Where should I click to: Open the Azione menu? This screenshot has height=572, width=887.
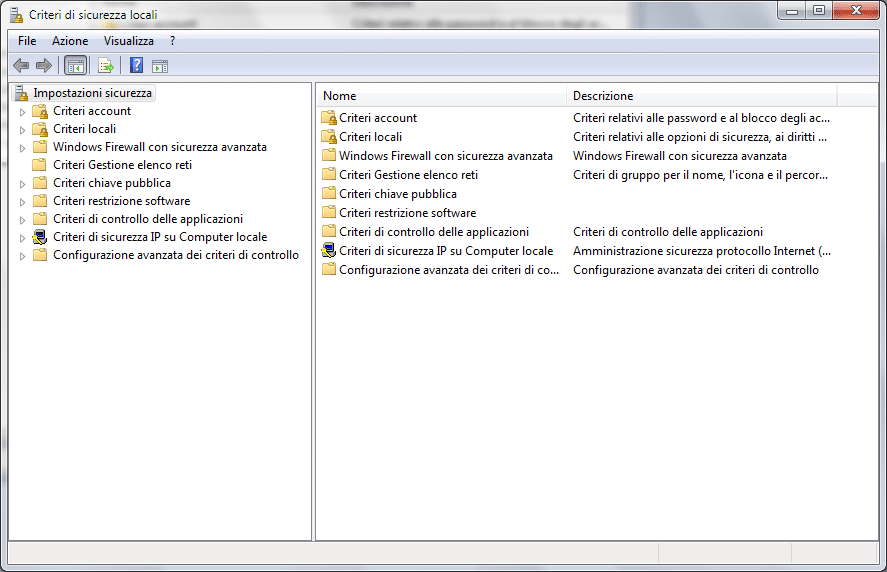[x=70, y=41]
